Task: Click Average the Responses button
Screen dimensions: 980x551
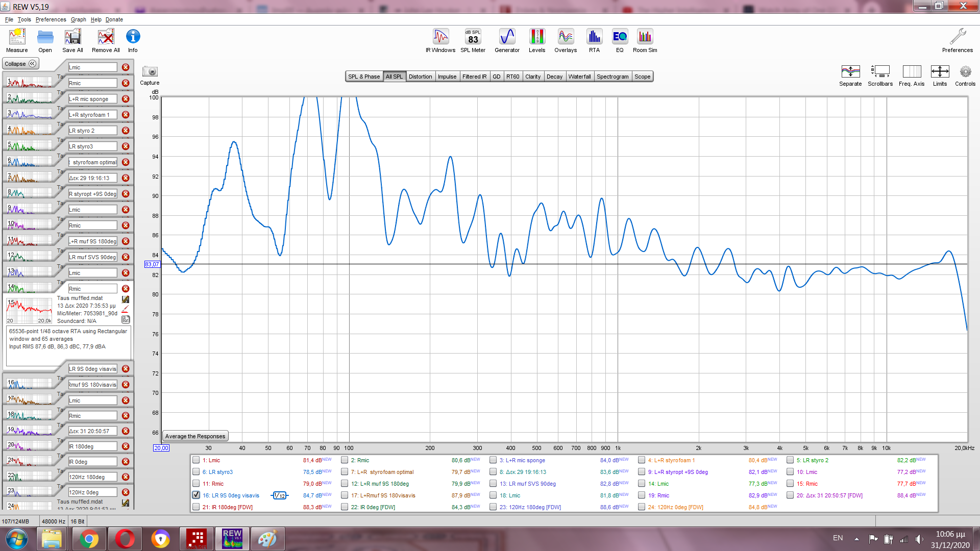Action: (x=195, y=436)
